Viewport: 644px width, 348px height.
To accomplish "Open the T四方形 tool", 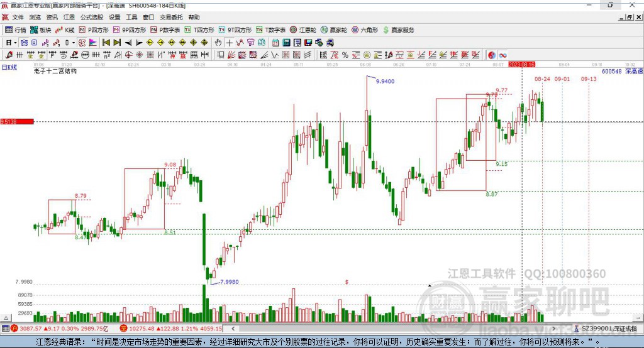I will click(199, 30).
